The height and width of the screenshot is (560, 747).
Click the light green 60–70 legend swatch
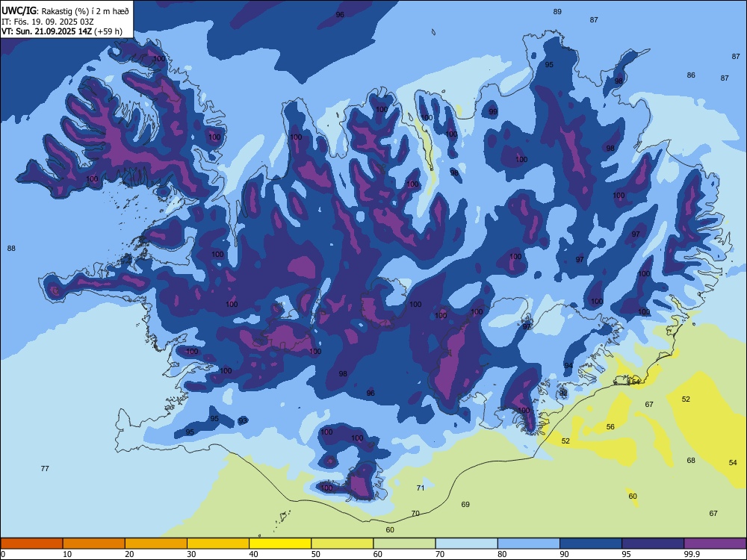pyautogui.click(x=404, y=544)
